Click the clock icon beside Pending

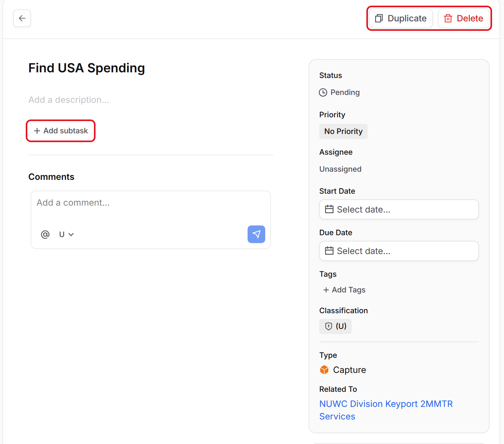point(323,92)
